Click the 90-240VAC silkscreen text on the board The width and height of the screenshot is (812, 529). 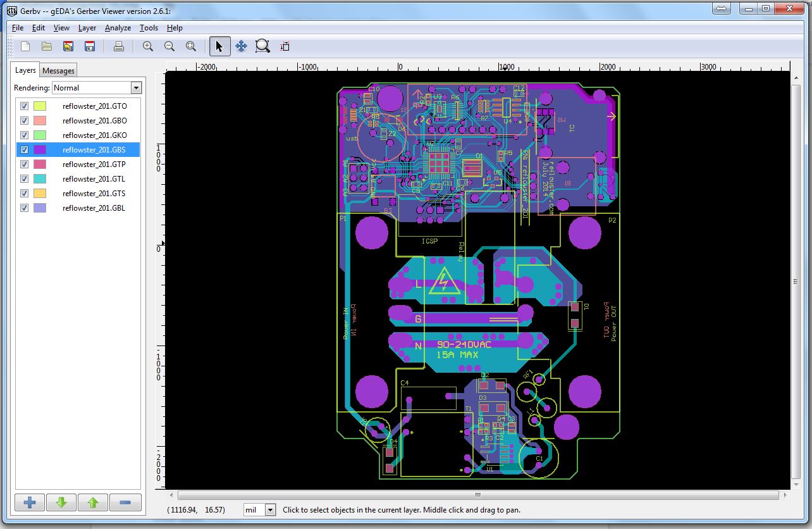coord(464,345)
